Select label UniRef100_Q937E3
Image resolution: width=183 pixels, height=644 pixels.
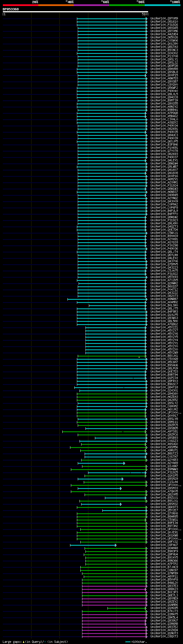coord(164,586)
